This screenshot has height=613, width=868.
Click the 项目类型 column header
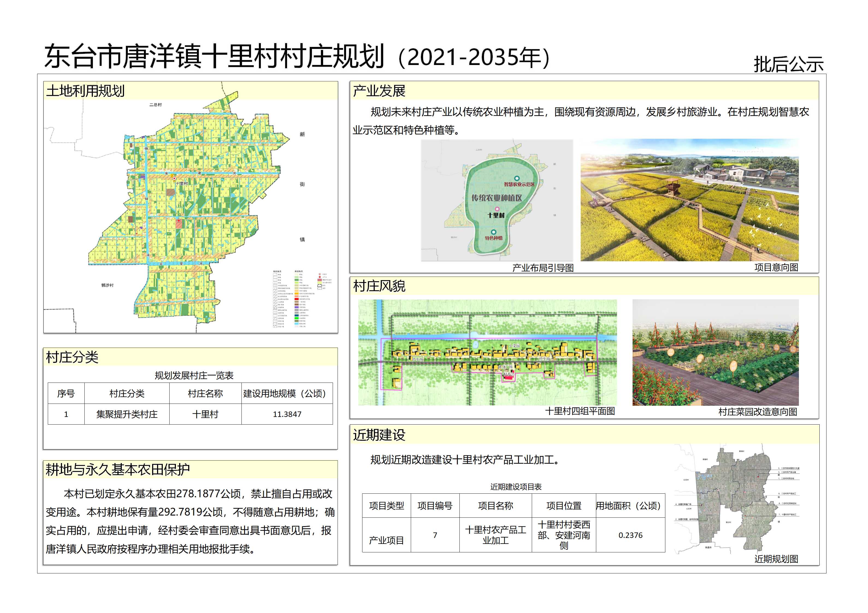pyautogui.click(x=386, y=506)
